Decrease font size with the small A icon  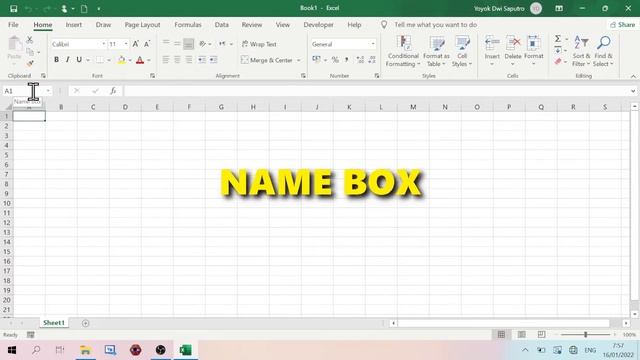(x=147, y=44)
